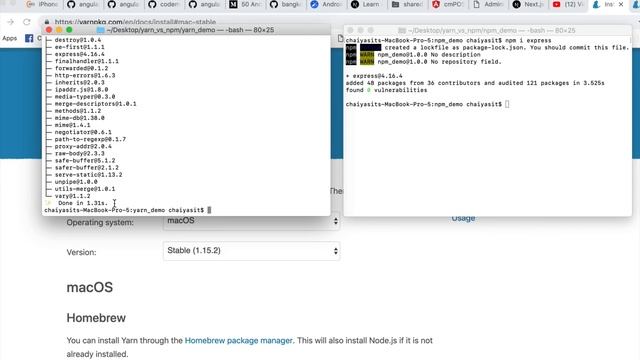640x360 pixels.
Task: Open the Operating system macOS dropdown
Action: coord(251,221)
